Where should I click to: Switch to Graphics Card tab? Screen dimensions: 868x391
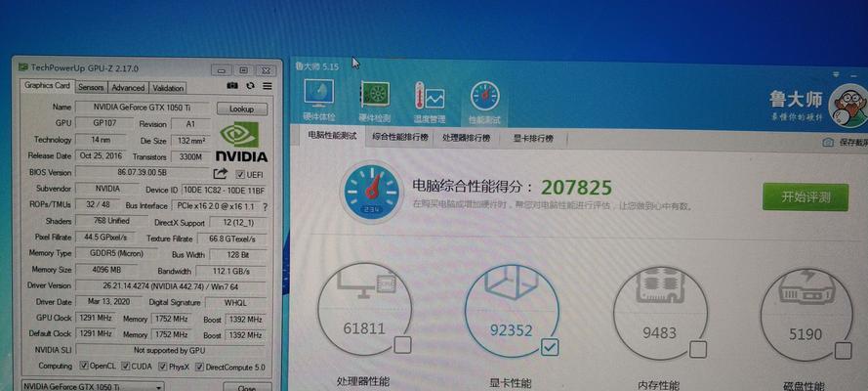[x=47, y=86]
